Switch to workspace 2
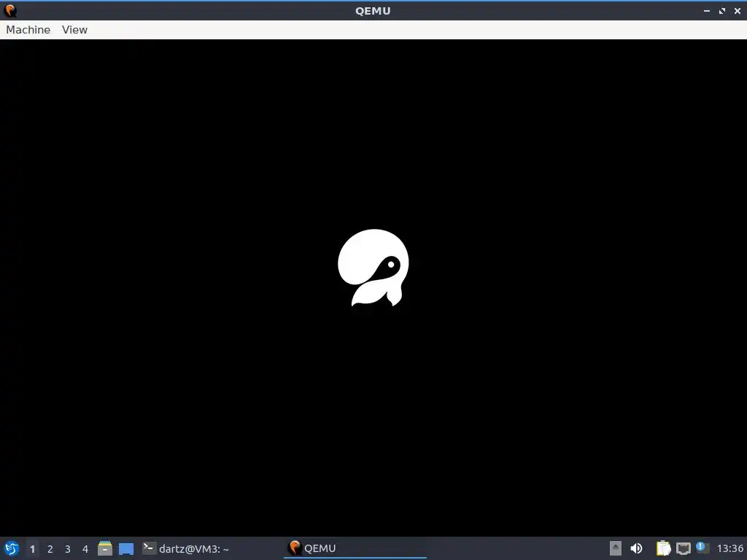The image size is (747, 560). [x=50, y=549]
